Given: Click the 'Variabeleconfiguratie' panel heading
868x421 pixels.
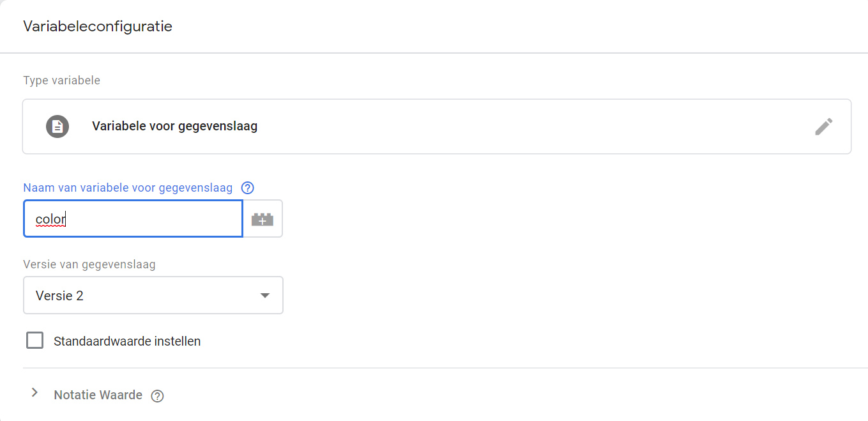Looking at the screenshot, I should [98, 26].
